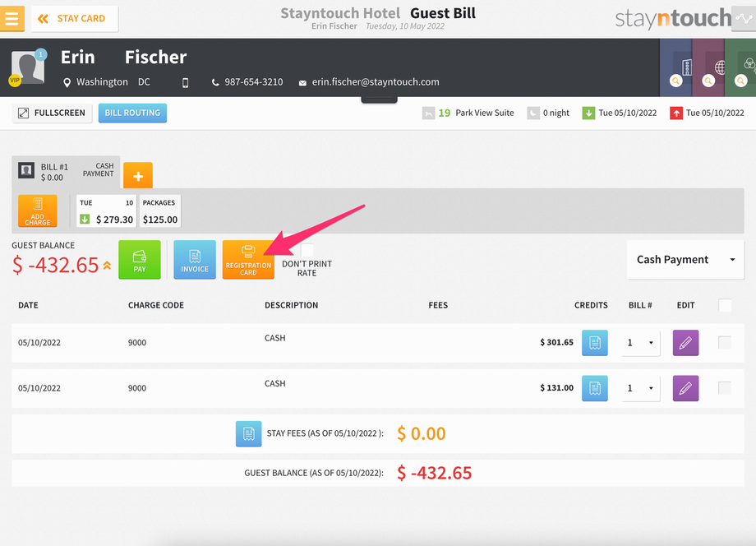Select Bill #1 tab
756x546 pixels.
pyautogui.click(x=66, y=172)
